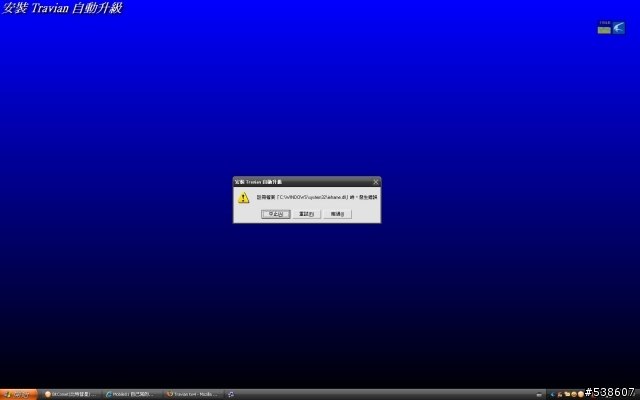The height and width of the screenshot is (400, 640).
Task: Click the blue bird icon at top right
Action: click(x=619, y=28)
